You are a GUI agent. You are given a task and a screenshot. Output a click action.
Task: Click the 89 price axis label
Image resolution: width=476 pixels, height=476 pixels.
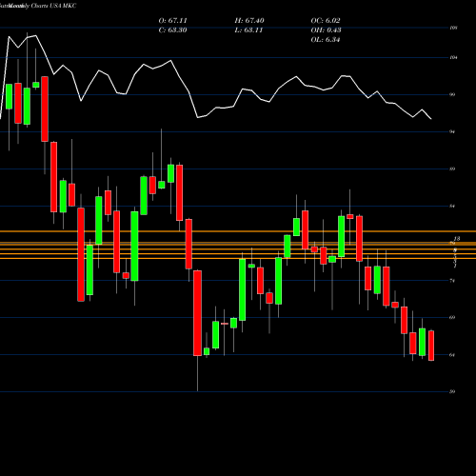(x=452, y=169)
